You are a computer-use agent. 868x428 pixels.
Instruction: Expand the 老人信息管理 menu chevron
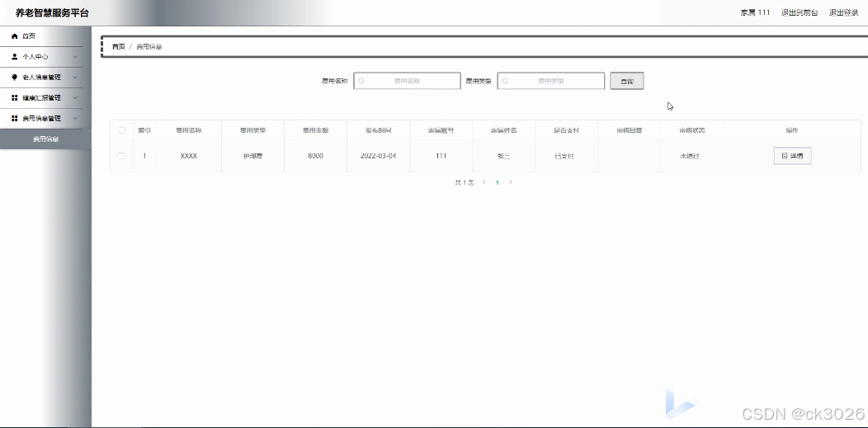(x=75, y=78)
